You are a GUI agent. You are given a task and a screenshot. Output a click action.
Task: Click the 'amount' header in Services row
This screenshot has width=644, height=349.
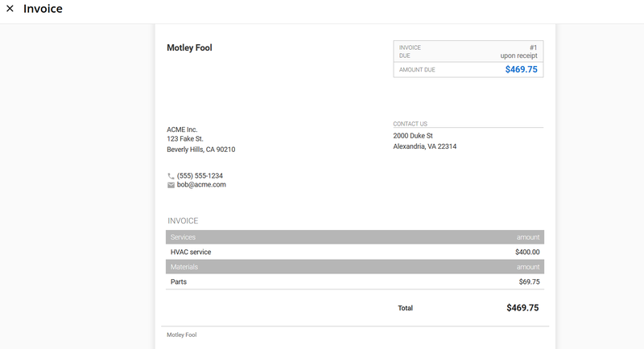(x=528, y=237)
